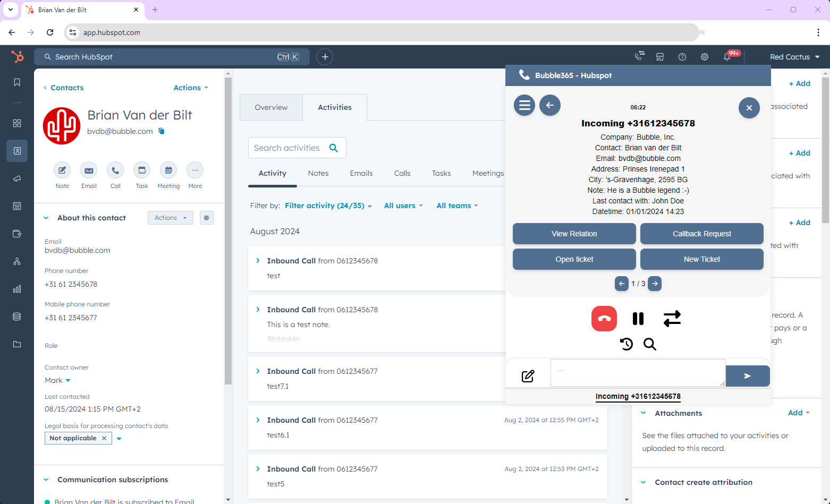Click the Search activities field
830x504 pixels.
pos(290,148)
